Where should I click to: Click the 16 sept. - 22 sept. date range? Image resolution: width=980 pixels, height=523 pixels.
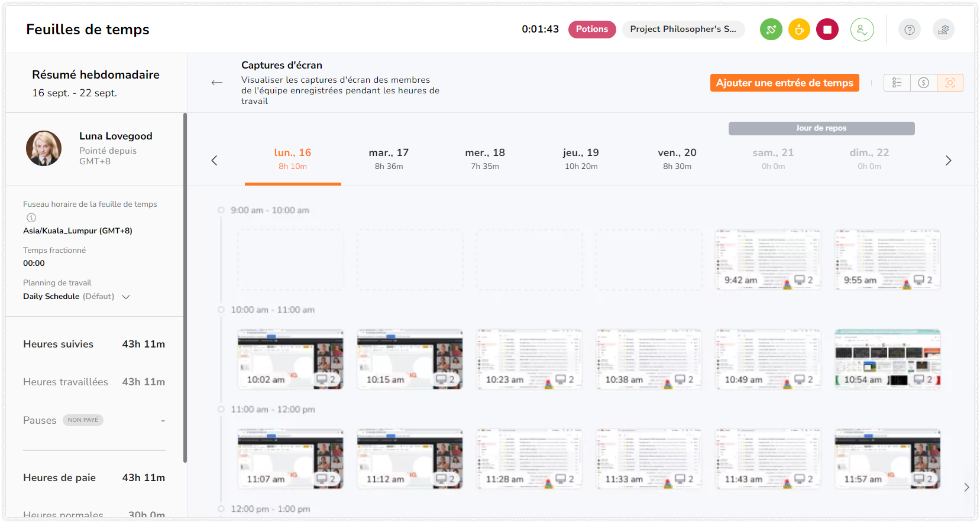click(75, 93)
